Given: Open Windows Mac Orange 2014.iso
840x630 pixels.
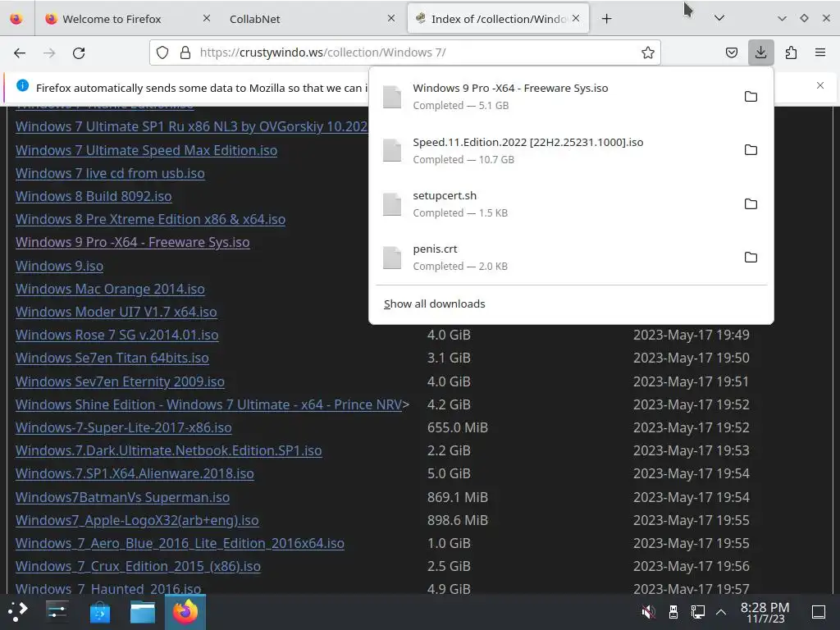Looking at the screenshot, I should [110, 289].
